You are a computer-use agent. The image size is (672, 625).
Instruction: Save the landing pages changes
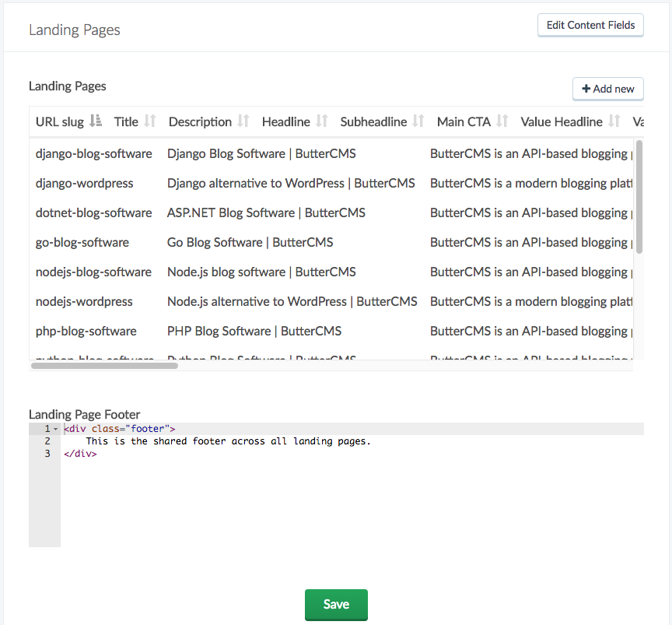point(336,605)
